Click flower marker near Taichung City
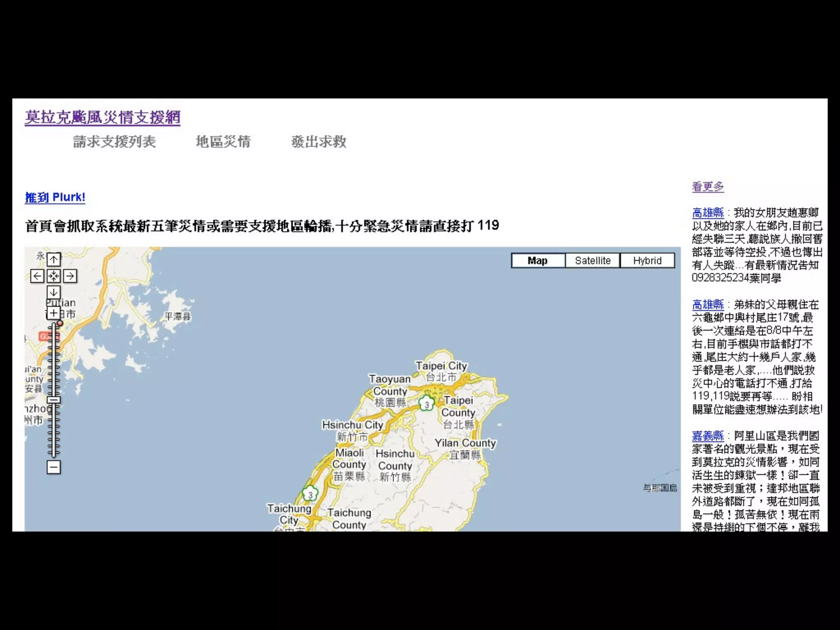Viewport: 840px width, 630px height. pos(310,493)
